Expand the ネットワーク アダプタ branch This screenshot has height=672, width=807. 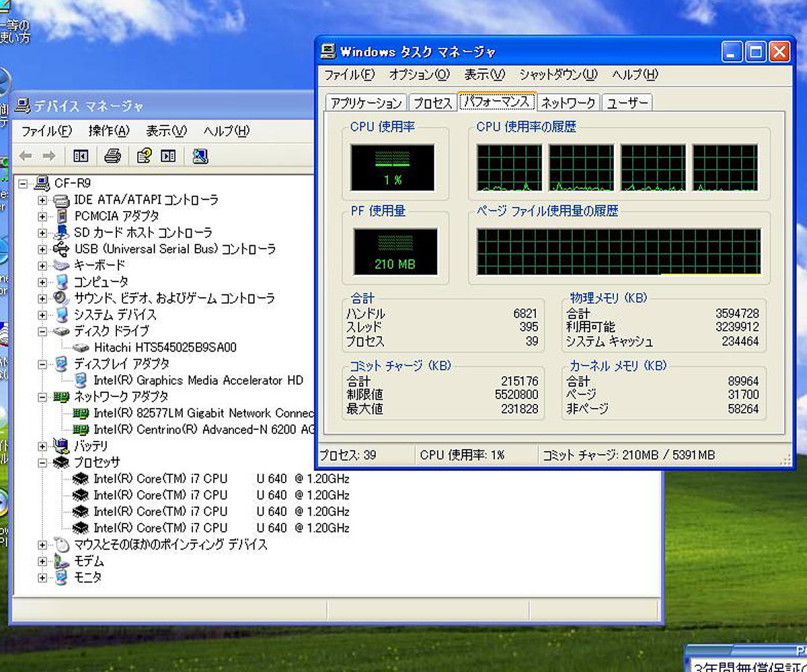[x=42, y=396]
